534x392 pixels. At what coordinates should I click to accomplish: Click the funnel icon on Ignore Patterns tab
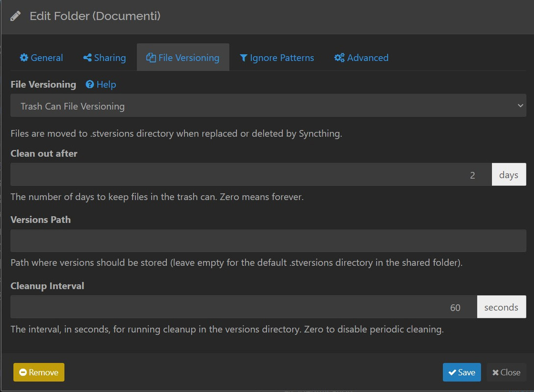[x=243, y=58]
